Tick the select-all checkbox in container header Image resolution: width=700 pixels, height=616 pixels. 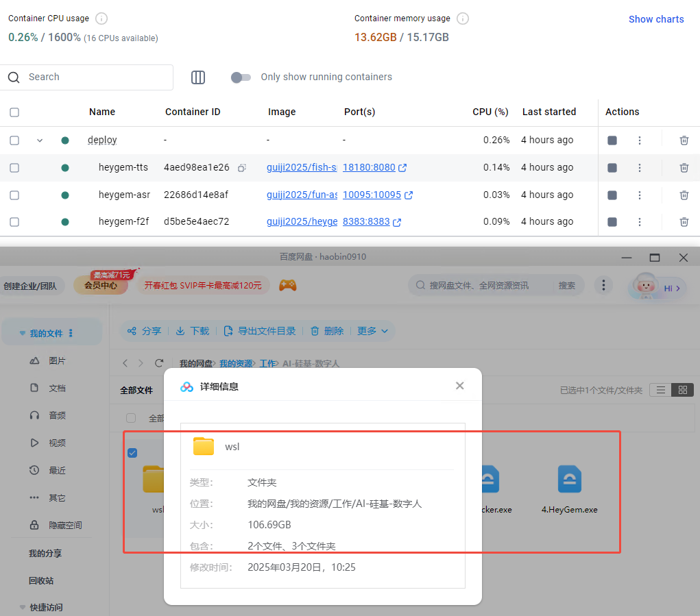pyautogui.click(x=14, y=112)
